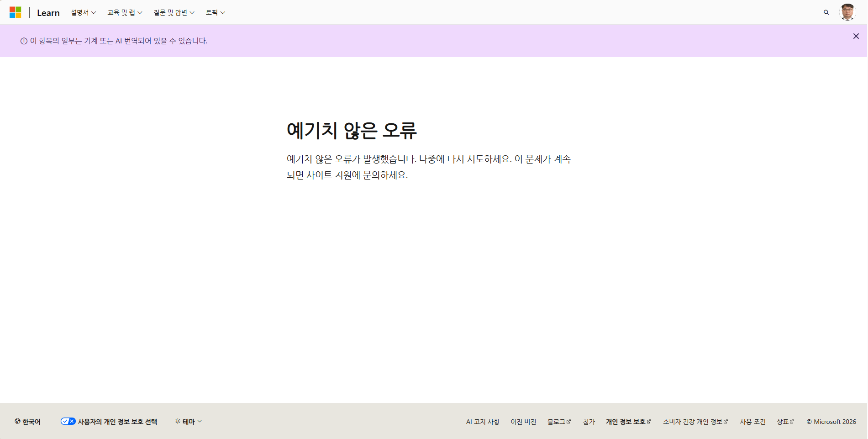Open 상표 footer link
This screenshot has height=439, width=868.
click(785, 422)
